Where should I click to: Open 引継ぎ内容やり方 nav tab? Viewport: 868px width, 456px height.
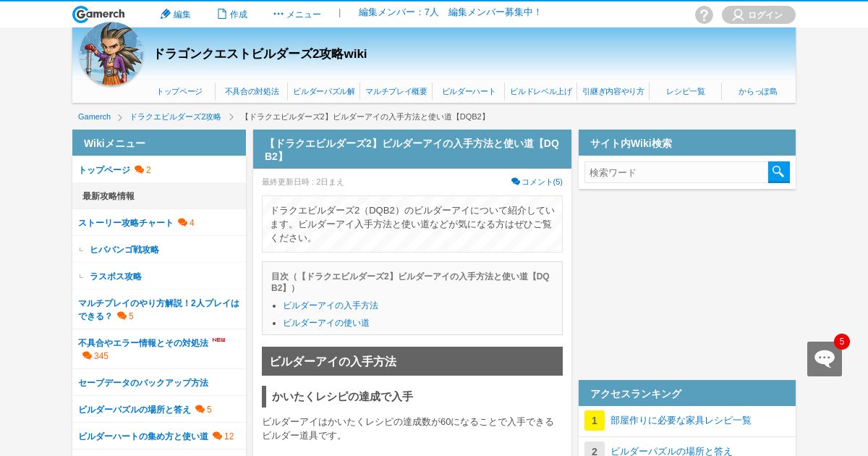pos(613,91)
